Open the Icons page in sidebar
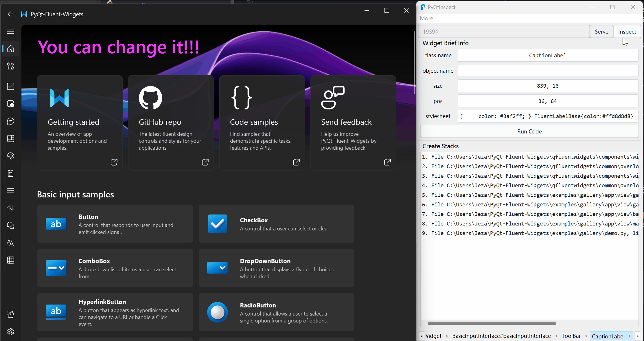 [11, 66]
